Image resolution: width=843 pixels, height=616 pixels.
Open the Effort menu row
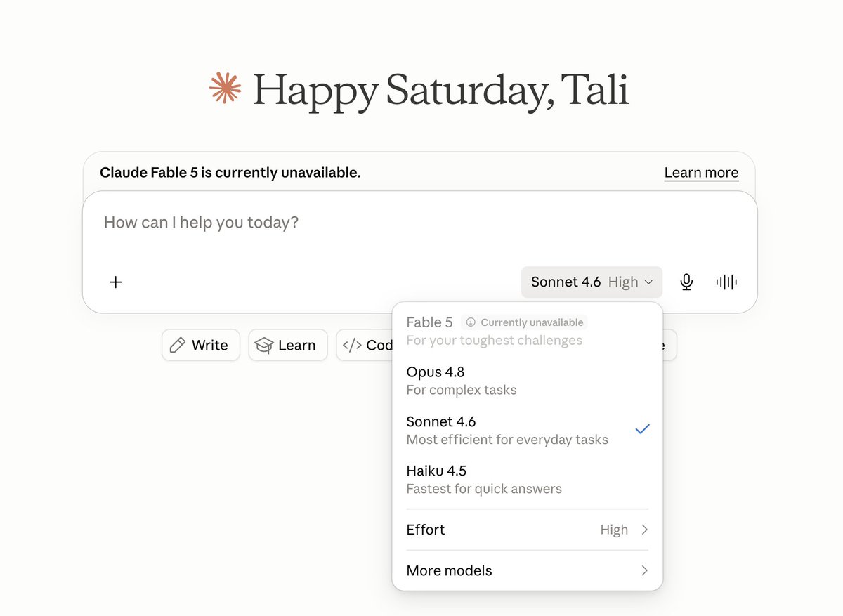[528, 530]
